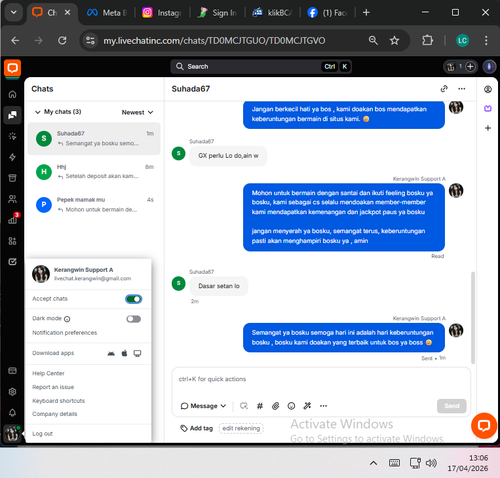500x478 pixels.
Task: Click the invite agents plus icon at top
Action: (x=470, y=67)
